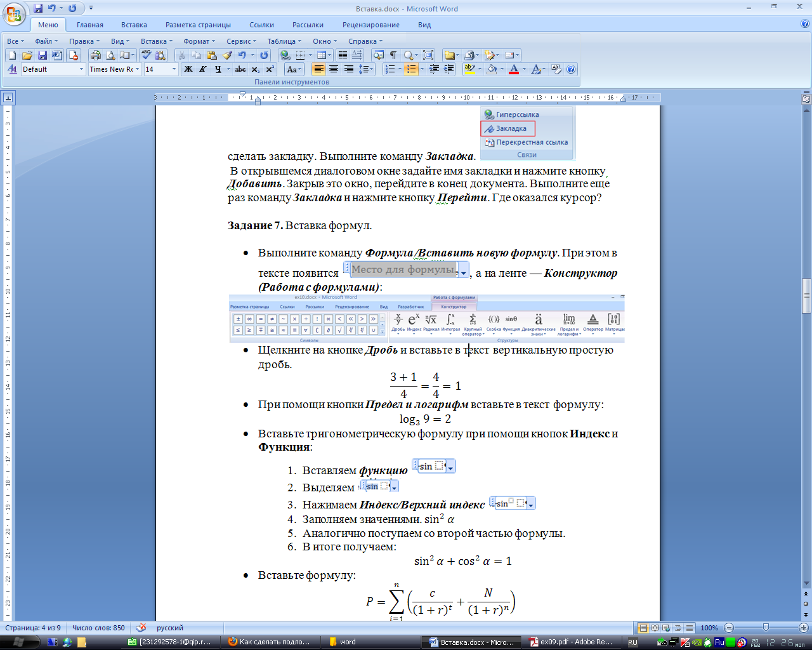Toggle align text left

(x=318, y=69)
